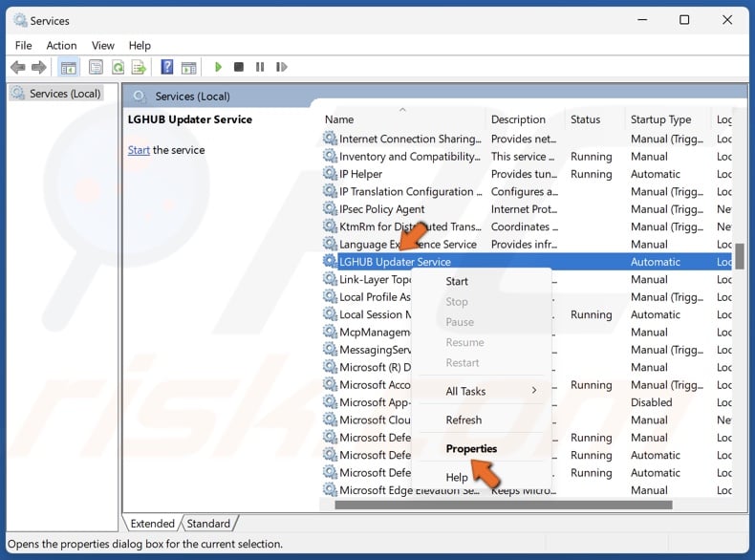Screen dimensions: 755x560
Task: Open the View menu
Action: [x=103, y=46]
